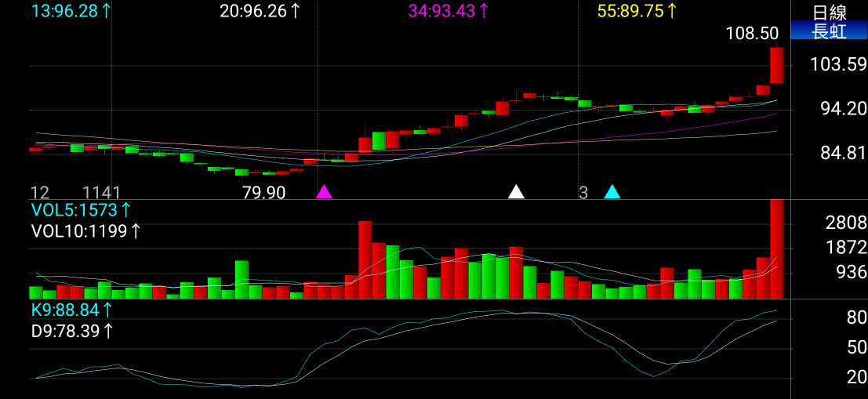868x399 pixels.
Task: Click the 79.90 low price label
Action: [x=264, y=193]
